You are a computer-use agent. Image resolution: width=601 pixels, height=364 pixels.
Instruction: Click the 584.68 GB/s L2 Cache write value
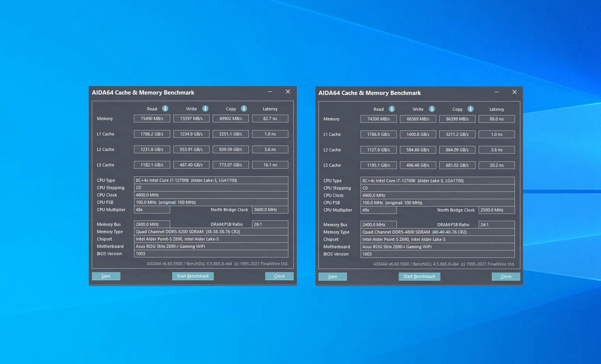pyautogui.click(x=418, y=150)
